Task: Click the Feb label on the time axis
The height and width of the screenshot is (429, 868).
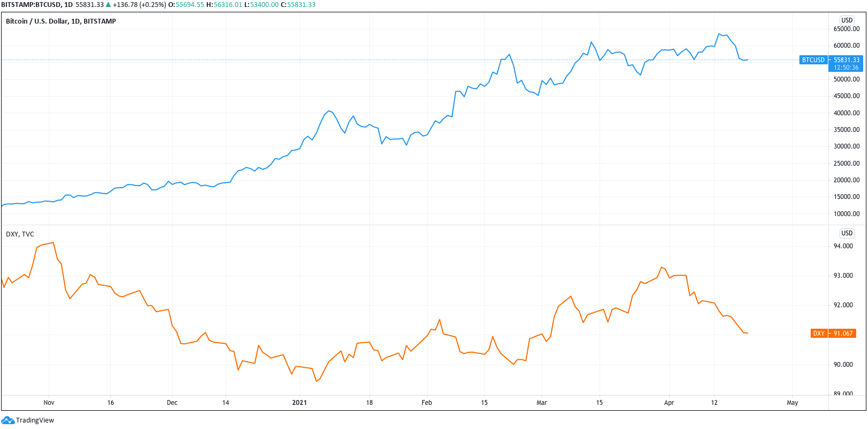Action: (x=426, y=403)
